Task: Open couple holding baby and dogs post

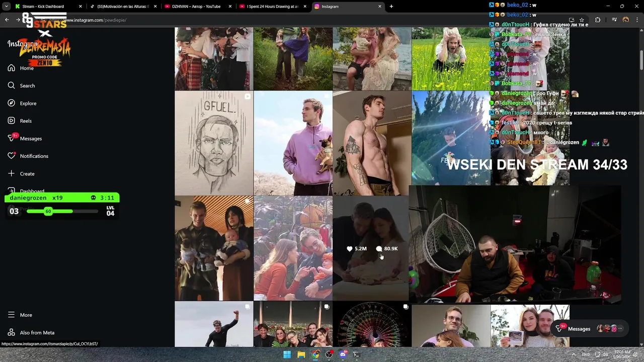Action: point(214,248)
